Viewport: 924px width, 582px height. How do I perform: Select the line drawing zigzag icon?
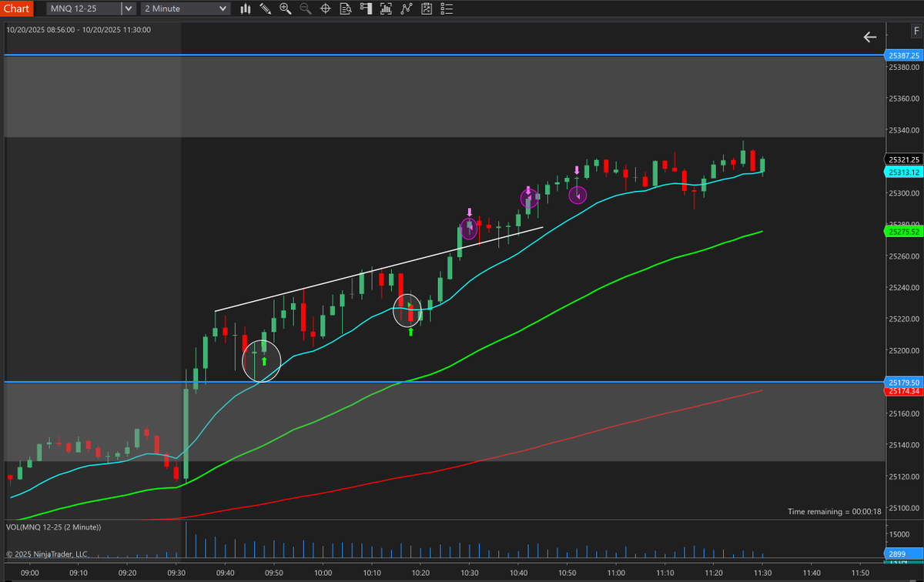click(407, 8)
